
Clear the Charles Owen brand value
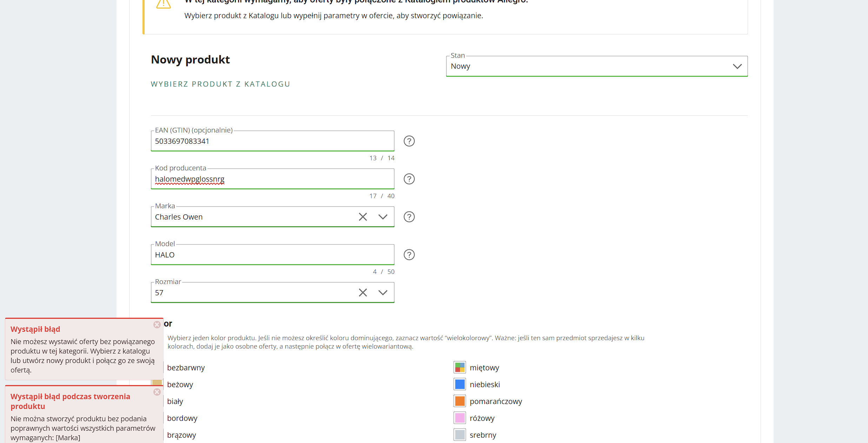pyautogui.click(x=363, y=217)
